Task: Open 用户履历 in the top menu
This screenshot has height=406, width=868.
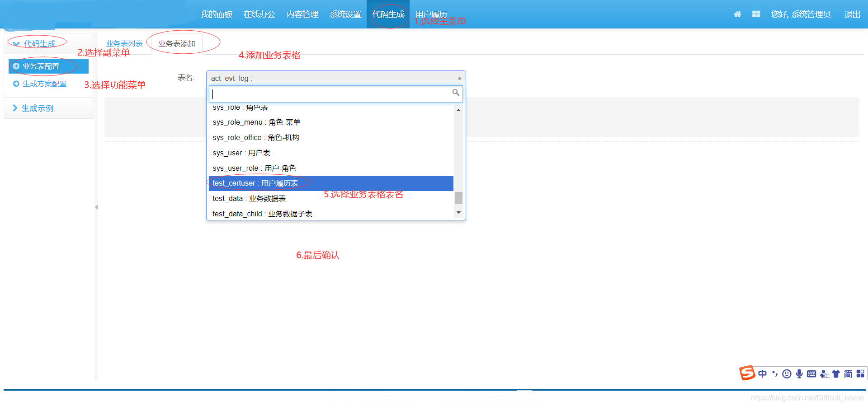Action: (431, 14)
